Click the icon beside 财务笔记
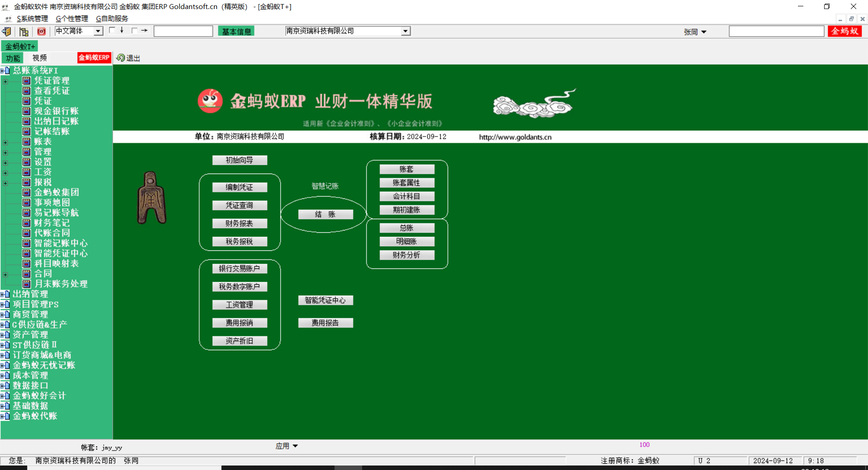This screenshot has width=868, height=470. (x=27, y=223)
